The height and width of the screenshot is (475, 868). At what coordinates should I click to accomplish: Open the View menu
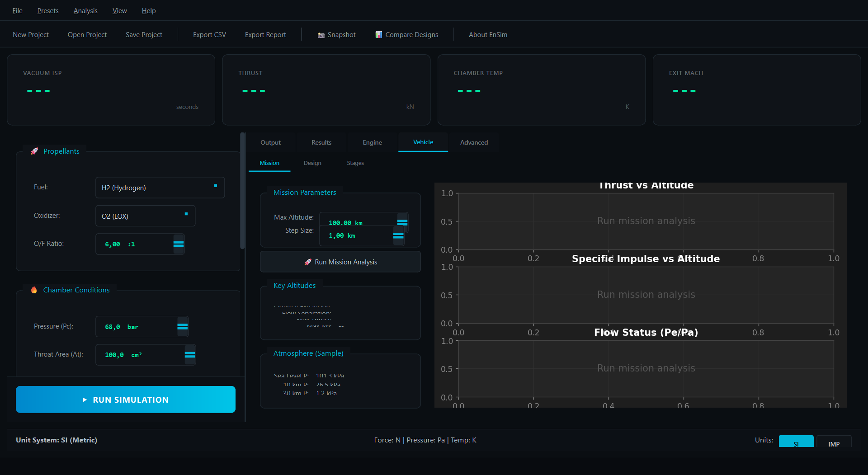(x=119, y=10)
